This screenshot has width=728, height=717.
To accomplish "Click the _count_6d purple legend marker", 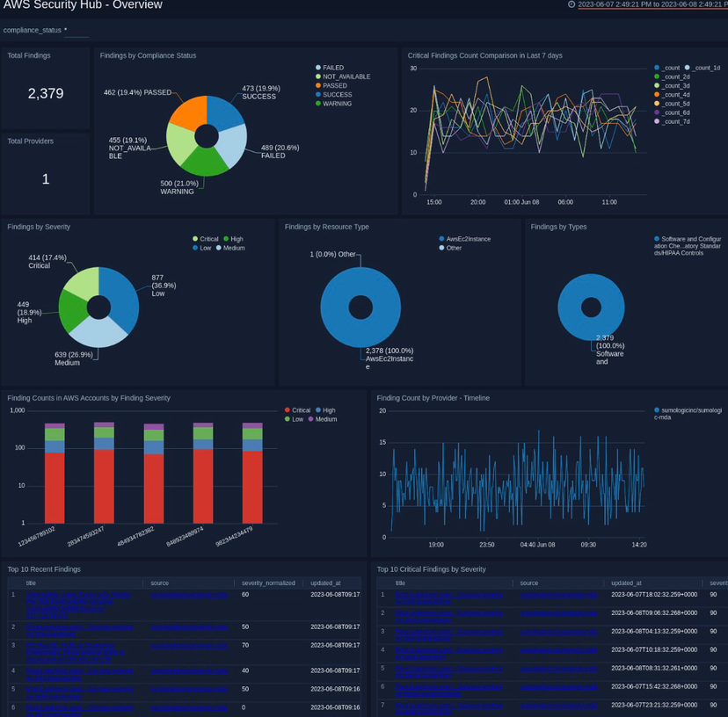I will [x=657, y=112].
